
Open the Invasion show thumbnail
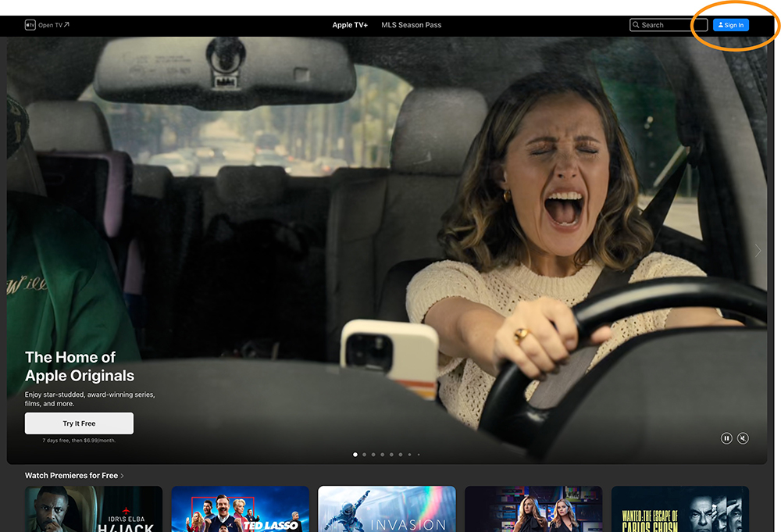pos(387,509)
